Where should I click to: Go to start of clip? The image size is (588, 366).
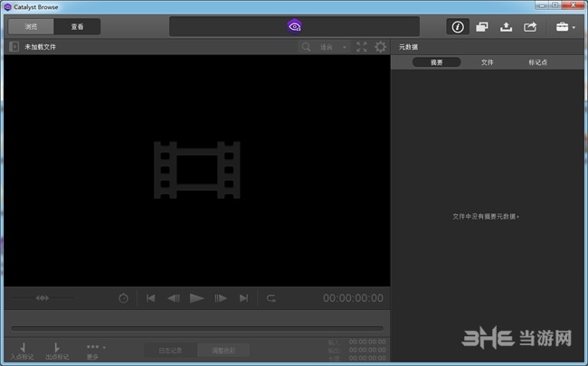click(151, 298)
